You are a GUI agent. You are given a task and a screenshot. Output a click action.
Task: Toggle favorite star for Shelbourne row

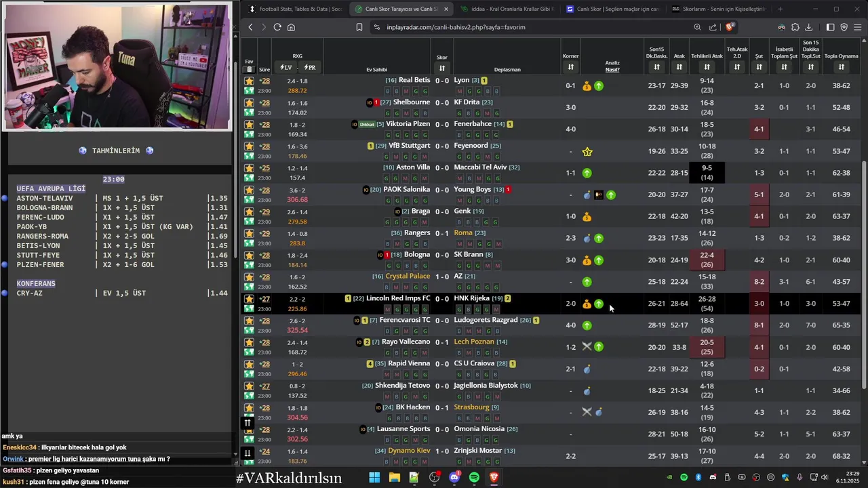click(x=249, y=102)
